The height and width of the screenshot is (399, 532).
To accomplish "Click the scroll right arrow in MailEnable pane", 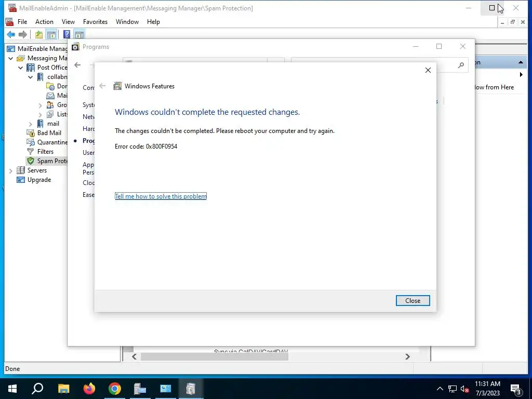I will tap(407, 356).
